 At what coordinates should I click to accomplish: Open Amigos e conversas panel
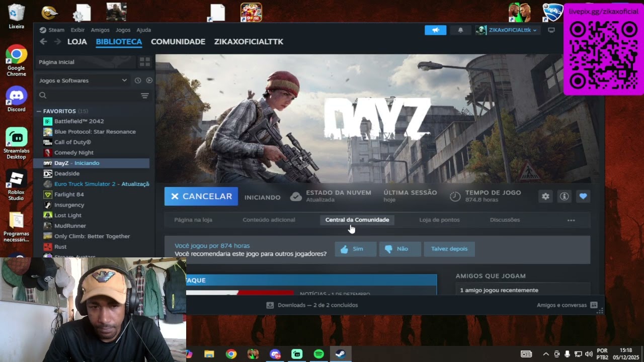(567, 305)
